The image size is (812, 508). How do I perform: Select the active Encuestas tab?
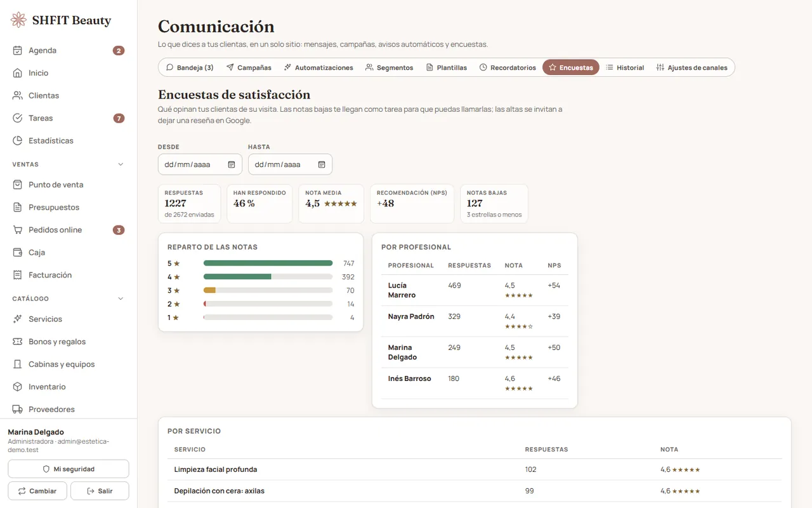tap(571, 67)
